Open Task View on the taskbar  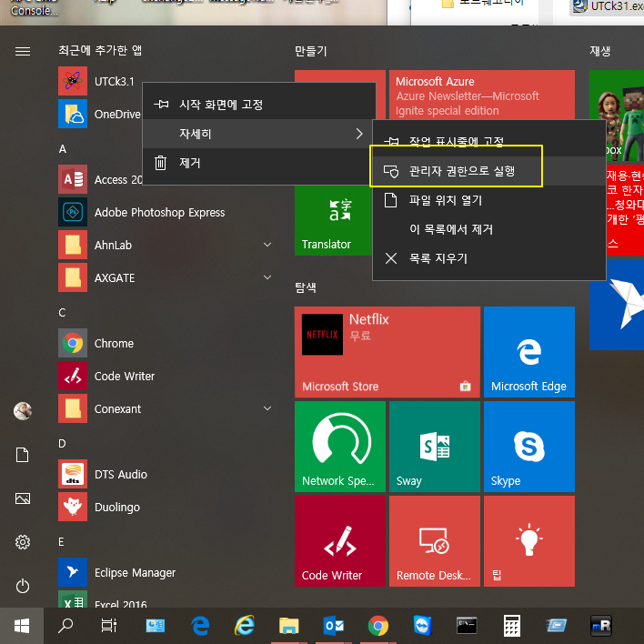click(x=109, y=626)
